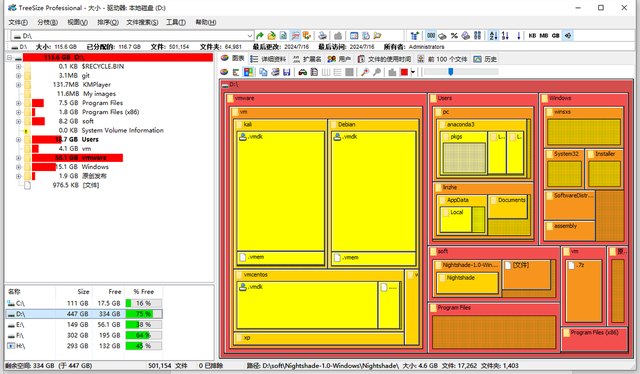Click the export icon with orange arrow
Viewport: 640px width, 374px height.
coord(307,36)
